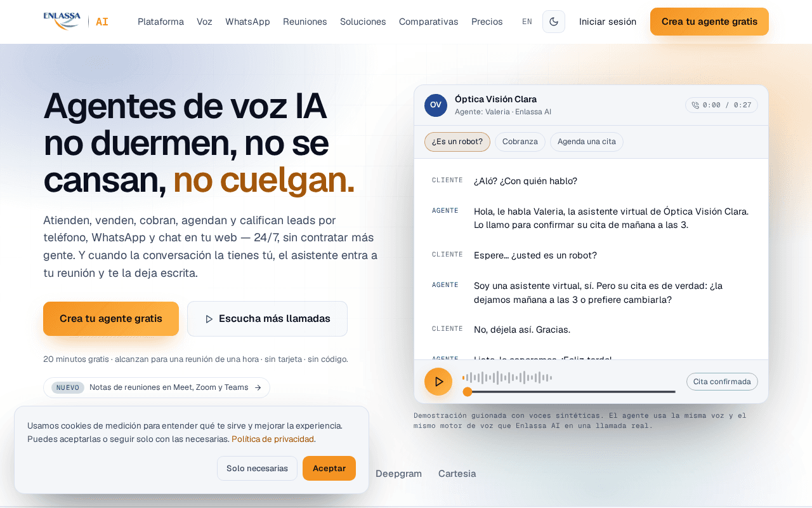
Task: Open the Comparativas menu
Action: (x=429, y=22)
